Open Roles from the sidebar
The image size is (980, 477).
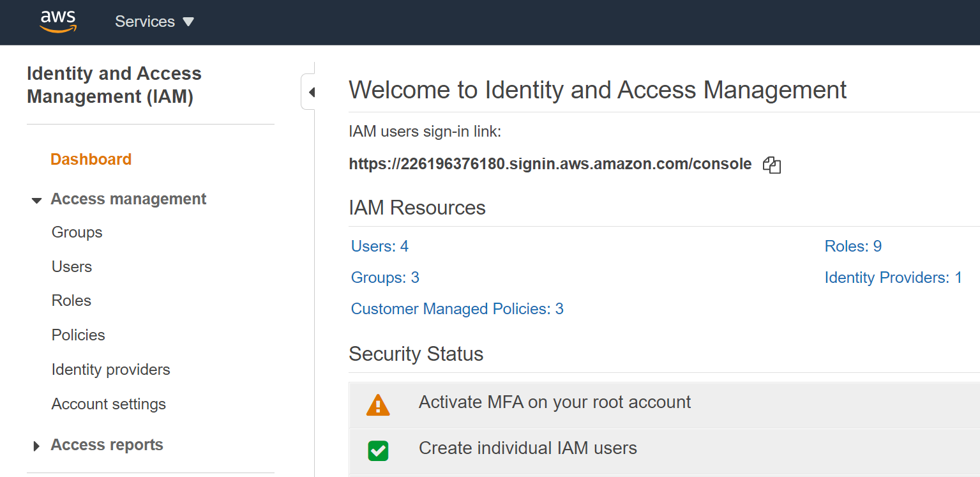coord(71,301)
